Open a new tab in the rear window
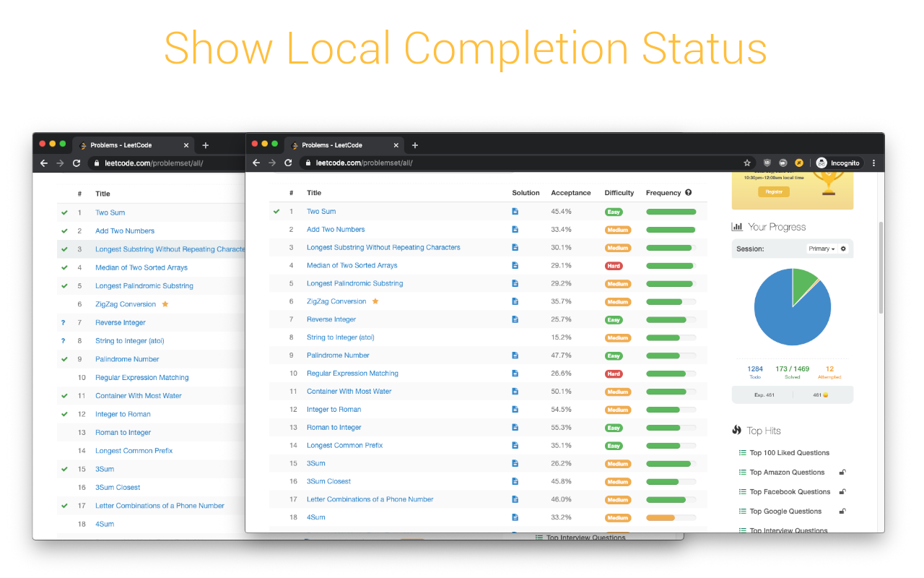 click(x=205, y=145)
